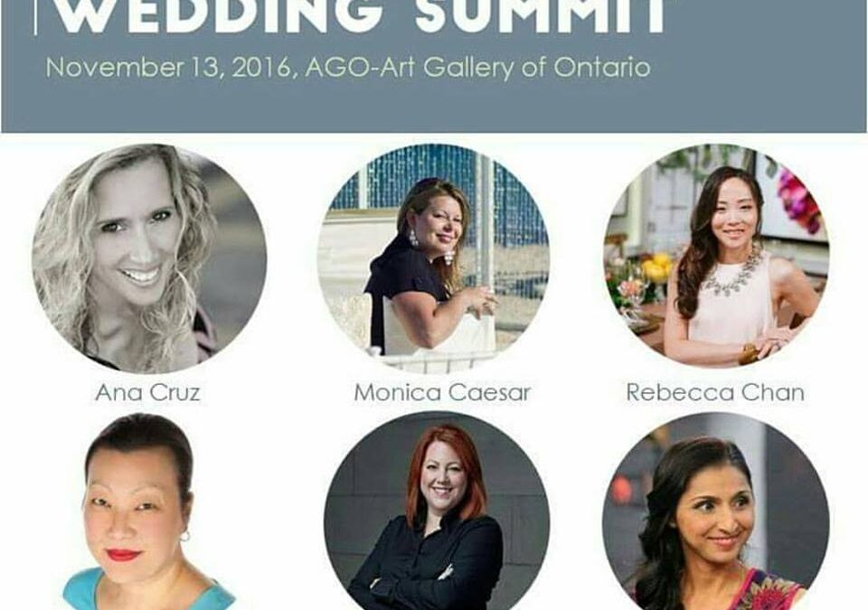Click the white vertical bar beside the title
Image resolution: width=868 pixels, height=610 pixels.
[x=36, y=16]
